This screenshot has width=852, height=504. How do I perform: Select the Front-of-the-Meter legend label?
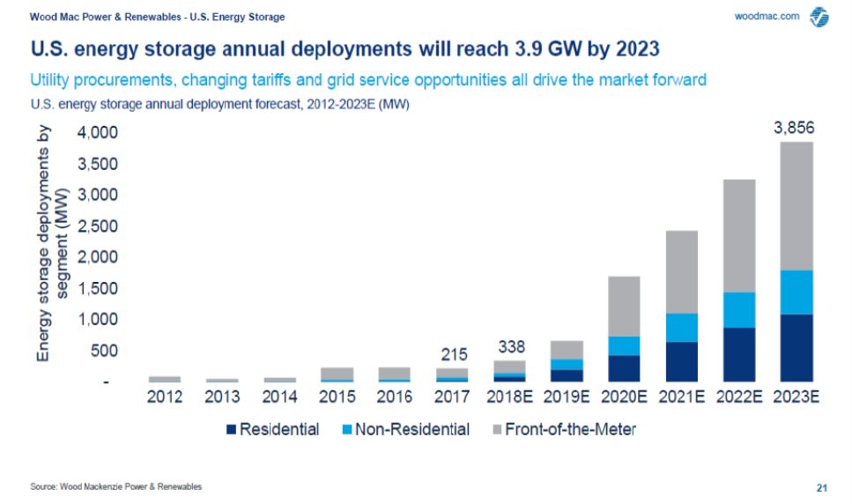(571, 430)
